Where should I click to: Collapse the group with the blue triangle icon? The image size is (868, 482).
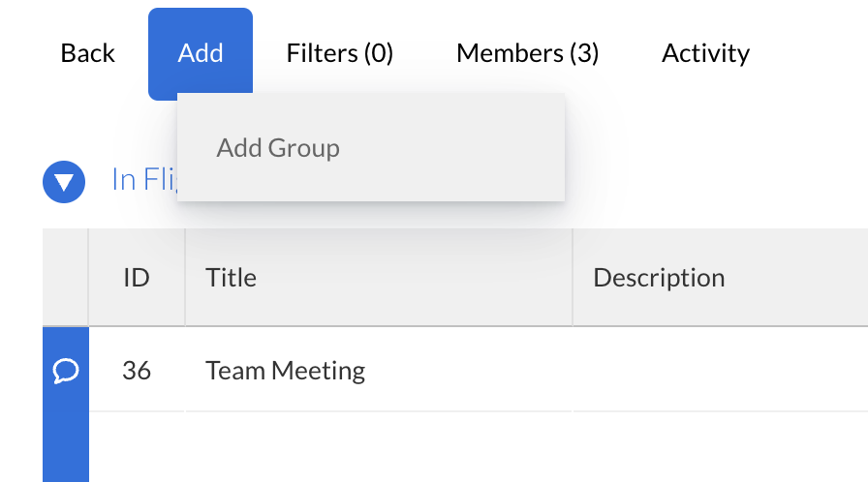pos(64,181)
